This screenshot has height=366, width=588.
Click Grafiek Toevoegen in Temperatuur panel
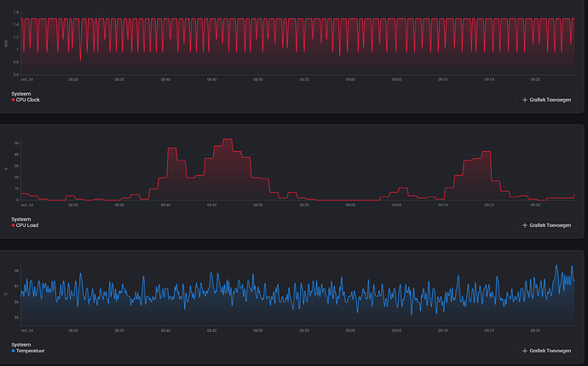546,351
